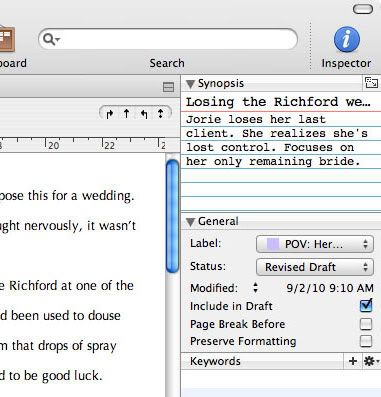Switch synopsis to image view icon

[x=371, y=83]
